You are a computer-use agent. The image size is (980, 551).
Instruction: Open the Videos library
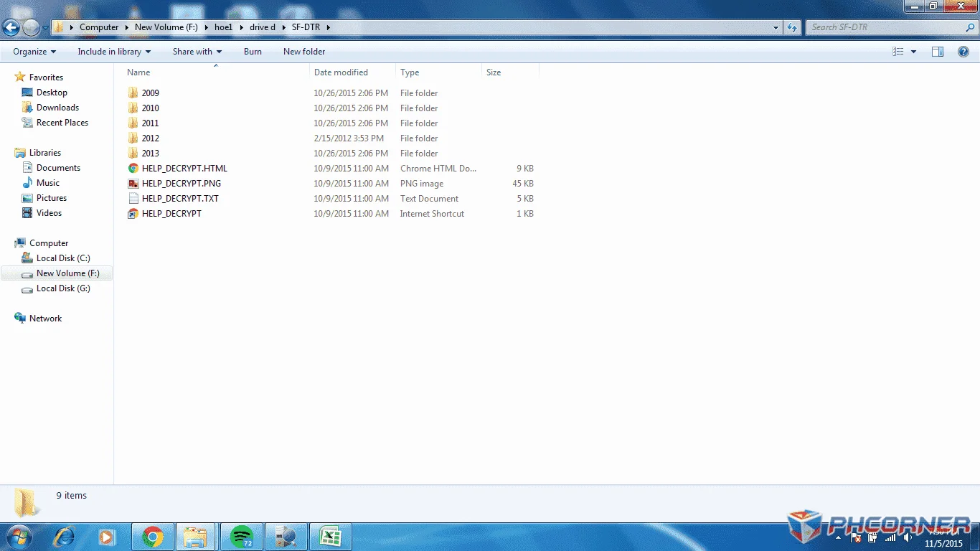point(49,213)
